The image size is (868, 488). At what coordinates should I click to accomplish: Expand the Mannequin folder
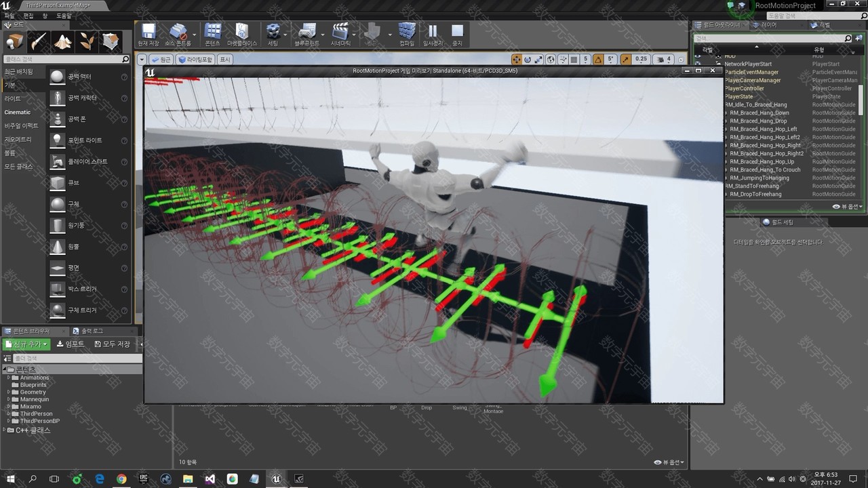point(9,399)
